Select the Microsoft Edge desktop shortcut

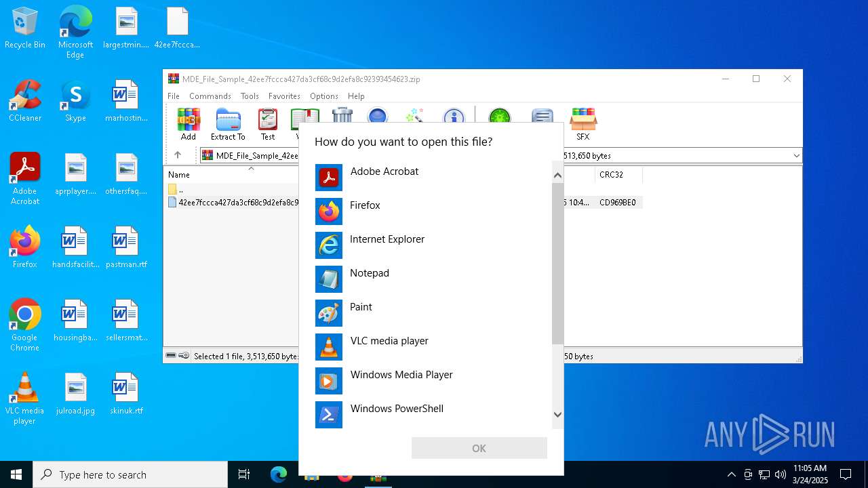75,33
